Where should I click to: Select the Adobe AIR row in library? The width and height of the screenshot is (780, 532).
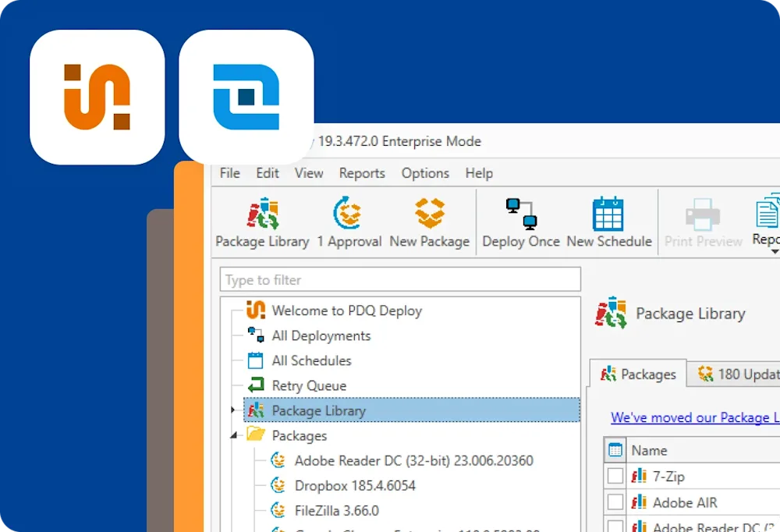[692, 502]
